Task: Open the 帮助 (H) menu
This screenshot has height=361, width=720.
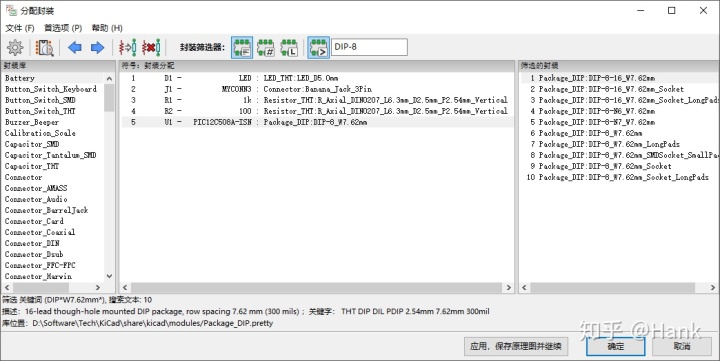Action: [x=107, y=28]
